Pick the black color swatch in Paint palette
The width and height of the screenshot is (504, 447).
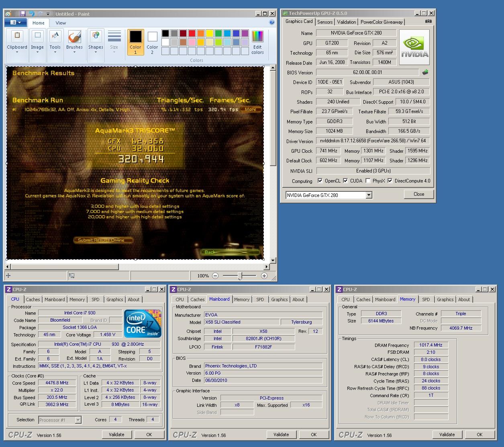pos(165,33)
